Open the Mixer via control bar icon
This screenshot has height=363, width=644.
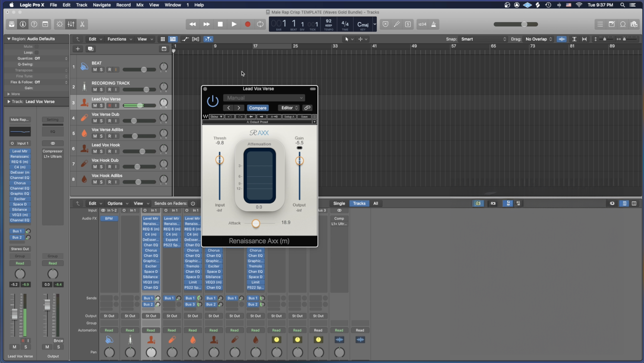click(x=71, y=24)
